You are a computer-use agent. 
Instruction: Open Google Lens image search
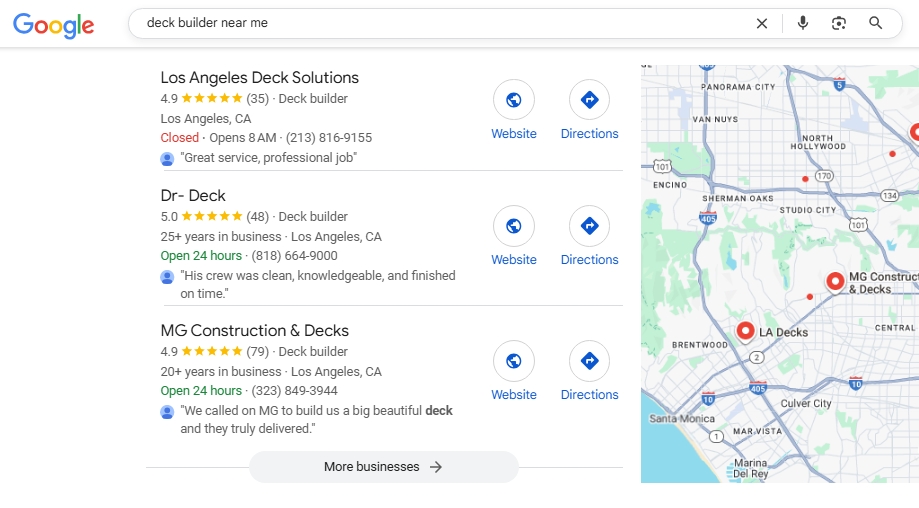click(x=839, y=23)
